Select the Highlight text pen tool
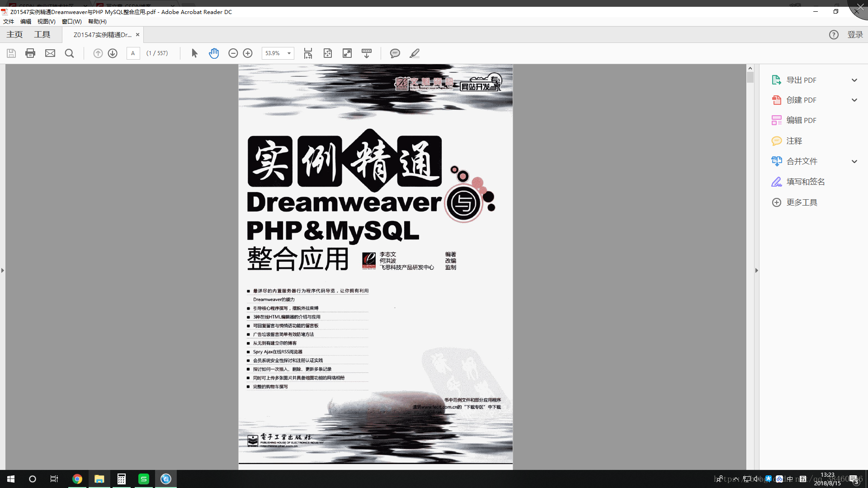The height and width of the screenshot is (488, 868). 415,53
